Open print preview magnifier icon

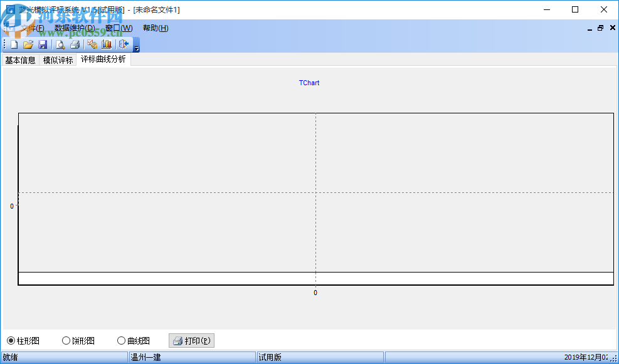click(x=60, y=44)
